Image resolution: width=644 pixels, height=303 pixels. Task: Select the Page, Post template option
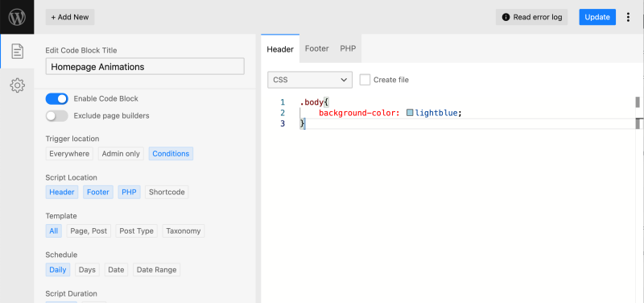[x=89, y=231]
